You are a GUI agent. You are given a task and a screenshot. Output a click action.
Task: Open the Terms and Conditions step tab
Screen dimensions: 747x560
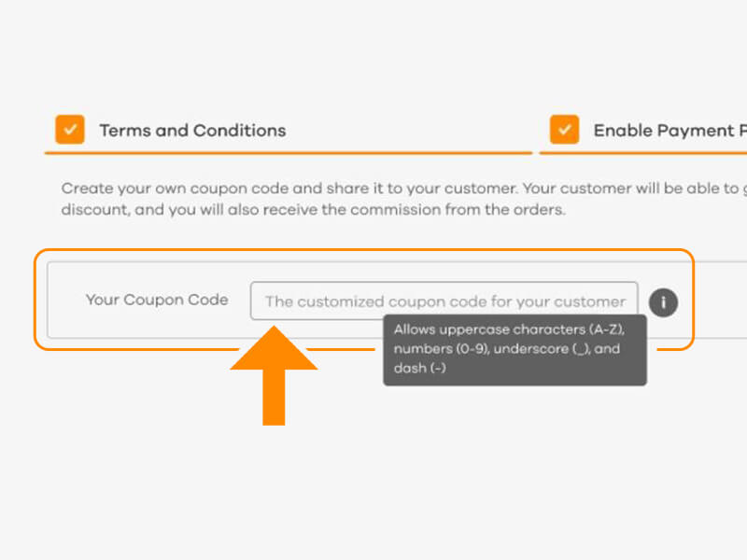tap(192, 131)
